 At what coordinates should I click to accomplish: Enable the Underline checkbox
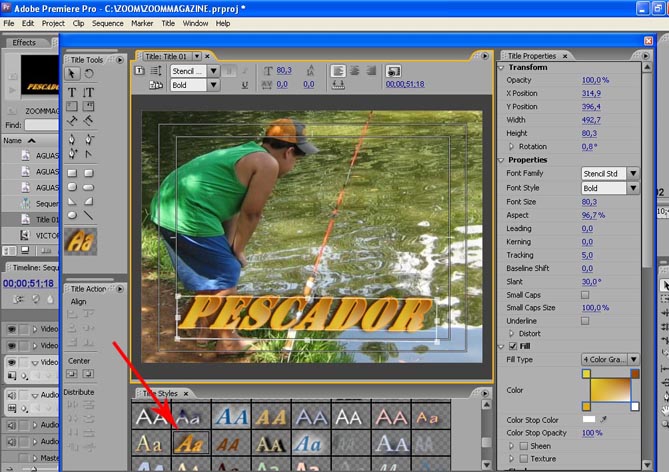point(586,321)
